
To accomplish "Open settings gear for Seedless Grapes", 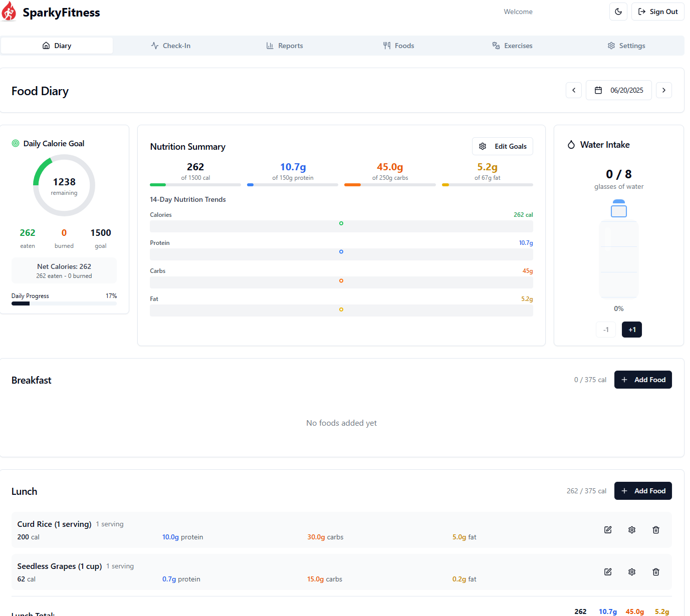I will point(632,572).
